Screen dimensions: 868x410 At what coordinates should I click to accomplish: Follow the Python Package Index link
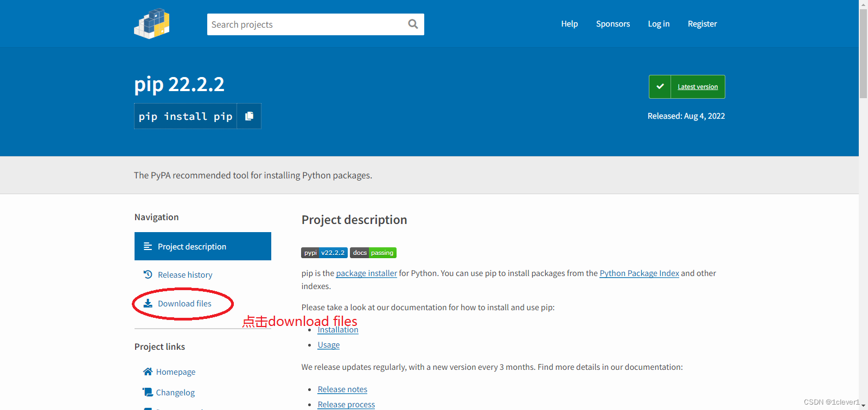point(639,273)
